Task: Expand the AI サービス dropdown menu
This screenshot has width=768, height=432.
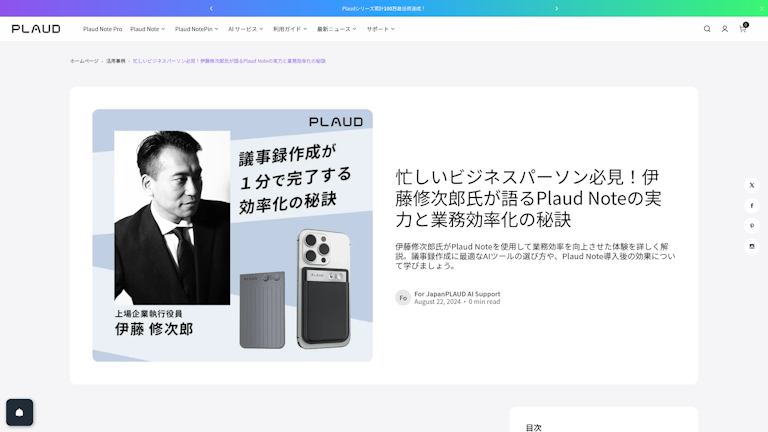Action: click(x=245, y=29)
